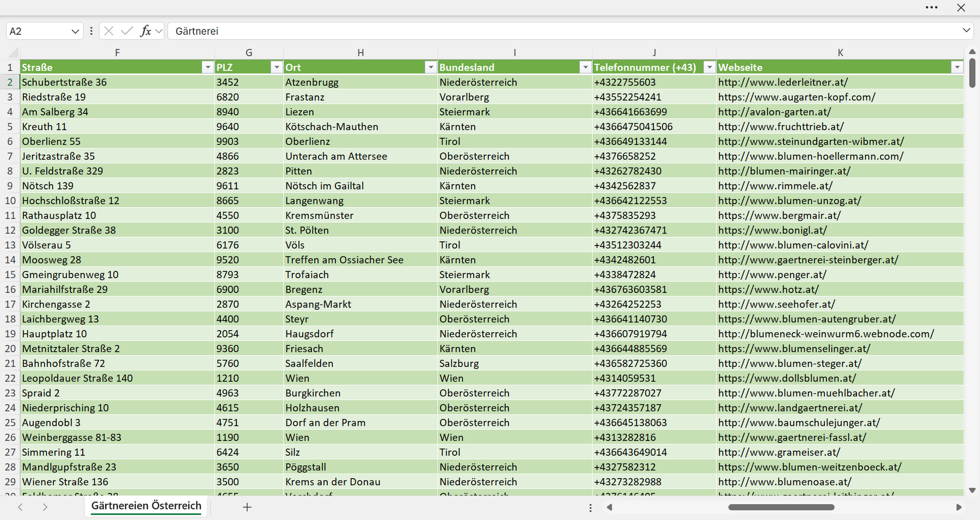Image resolution: width=980 pixels, height=520 pixels.
Task: Open the Ort column filter dropdown
Action: [431, 67]
